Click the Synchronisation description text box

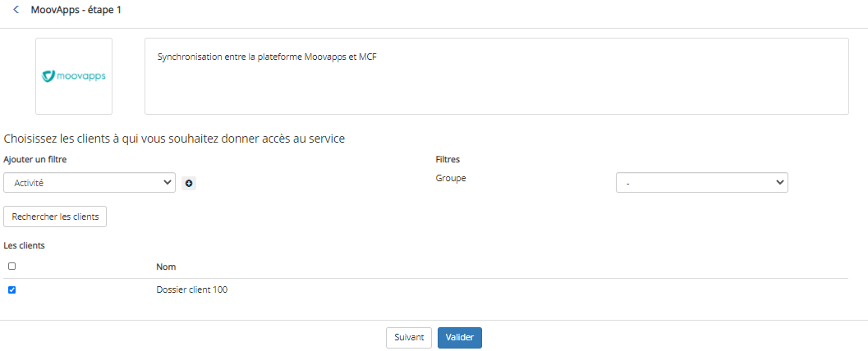pos(497,76)
